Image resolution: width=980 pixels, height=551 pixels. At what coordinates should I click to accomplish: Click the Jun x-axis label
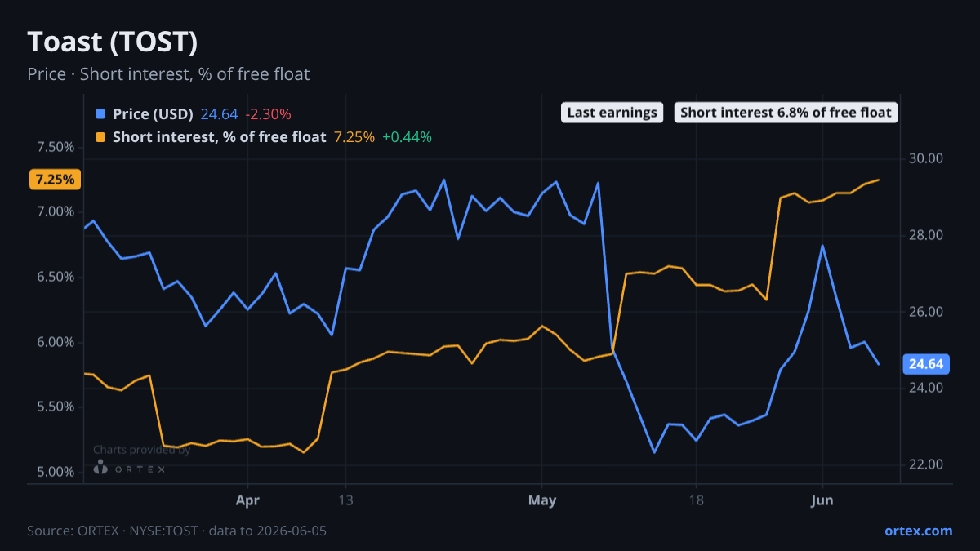tap(822, 500)
